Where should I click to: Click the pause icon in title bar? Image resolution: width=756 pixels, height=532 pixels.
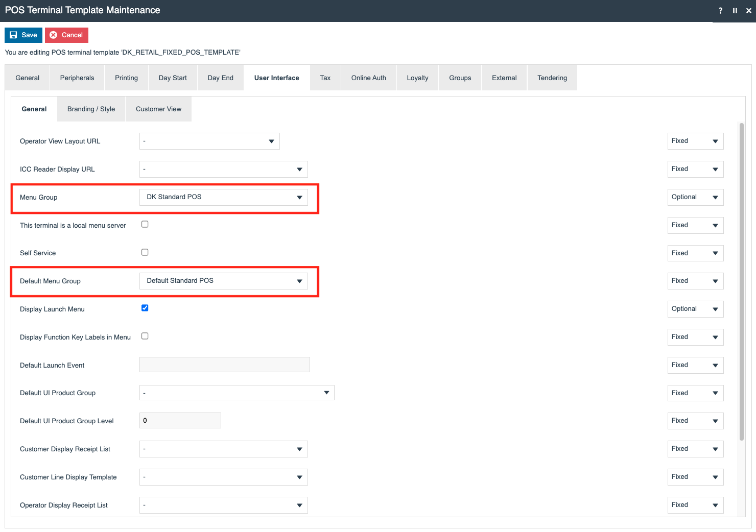[x=735, y=11]
